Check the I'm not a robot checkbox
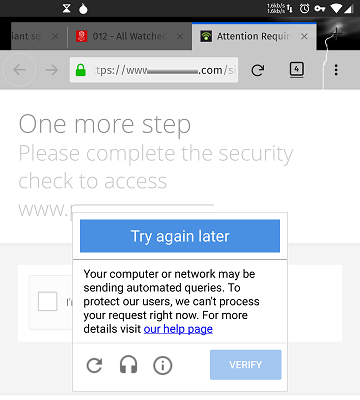The width and height of the screenshot is (360, 400). pos(47,301)
